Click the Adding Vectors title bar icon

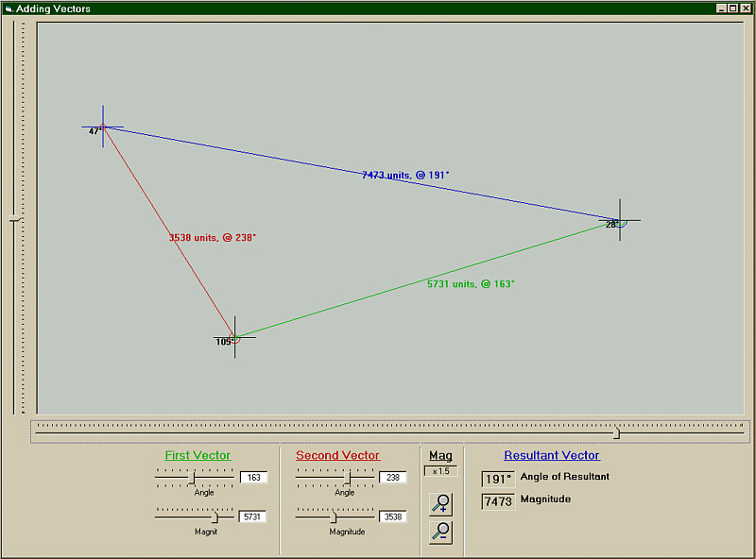click(9, 8)
